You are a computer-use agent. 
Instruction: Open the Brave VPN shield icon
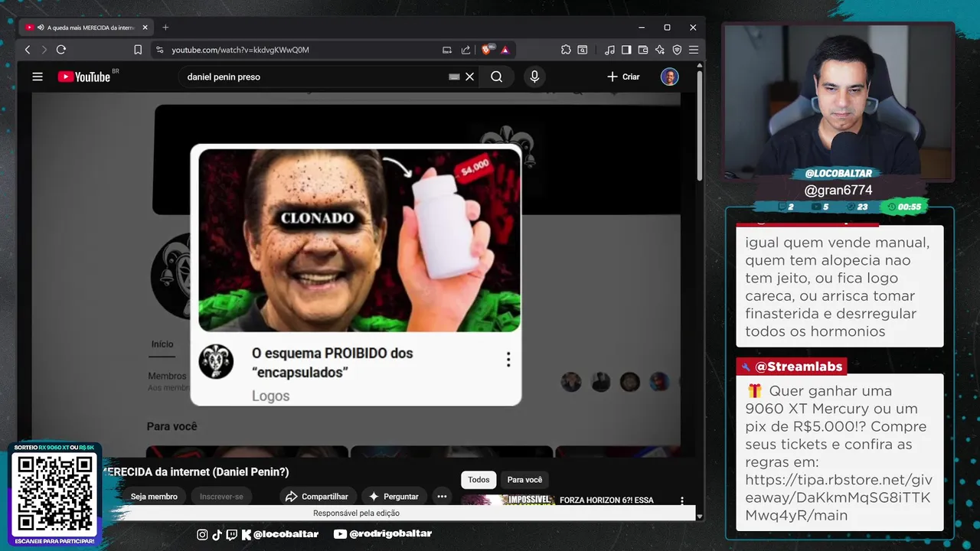click(x=677, y=50)
